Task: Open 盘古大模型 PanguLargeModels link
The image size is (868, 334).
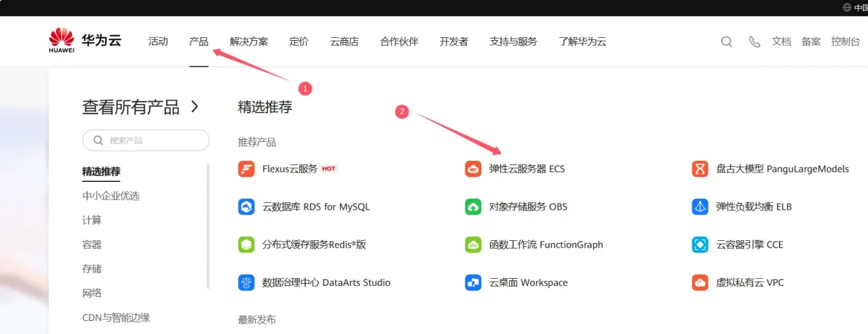Action: tap(782, 169)
